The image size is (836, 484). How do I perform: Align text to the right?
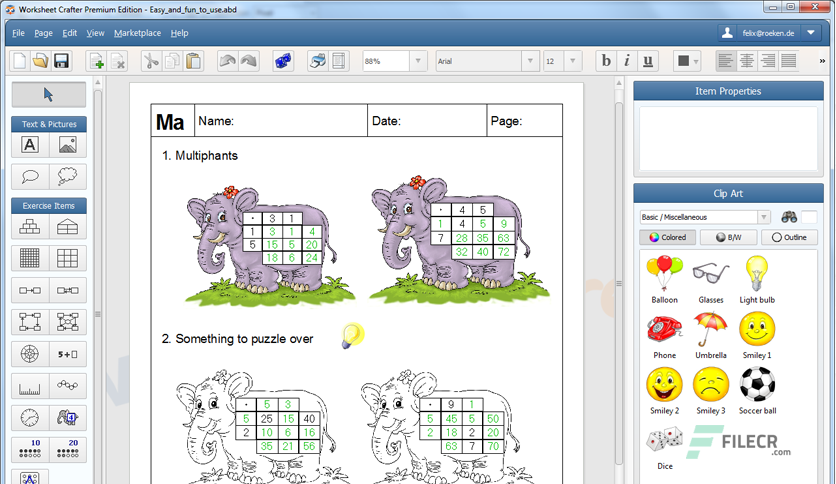pos(768,61)
